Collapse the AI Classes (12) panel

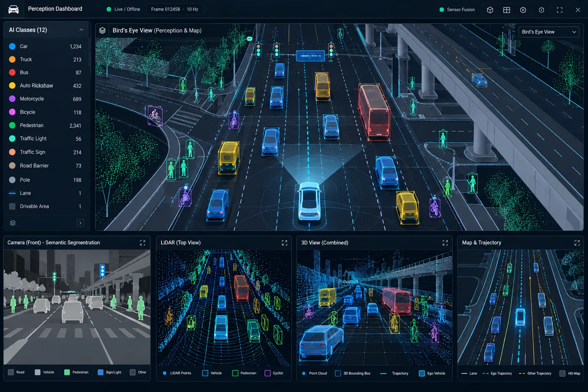(81, 30)
